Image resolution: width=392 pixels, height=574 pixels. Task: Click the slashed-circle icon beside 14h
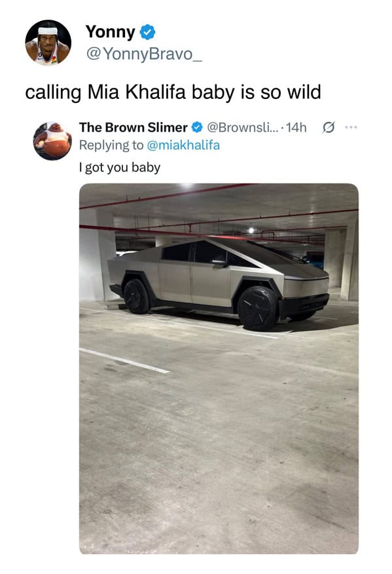328,127
